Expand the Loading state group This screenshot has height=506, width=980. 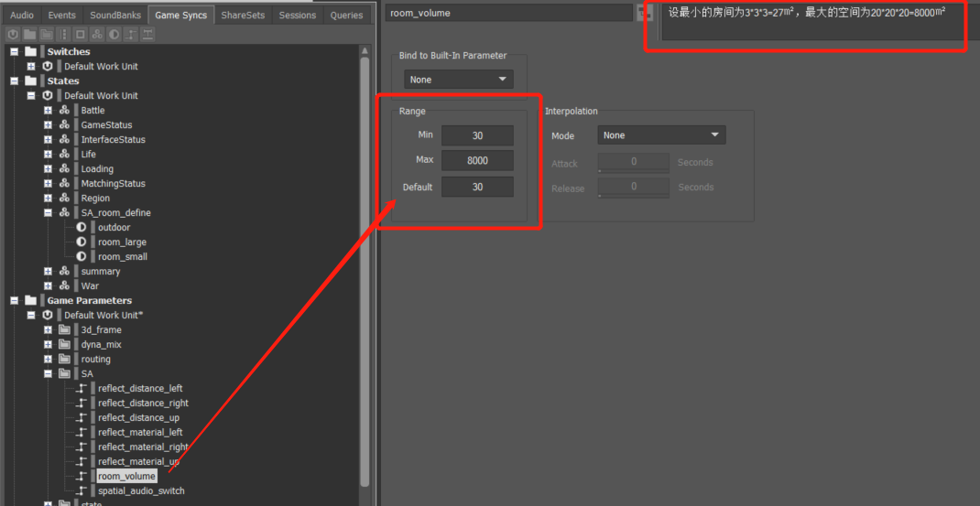pyautogui.click(x=48, y=168)
